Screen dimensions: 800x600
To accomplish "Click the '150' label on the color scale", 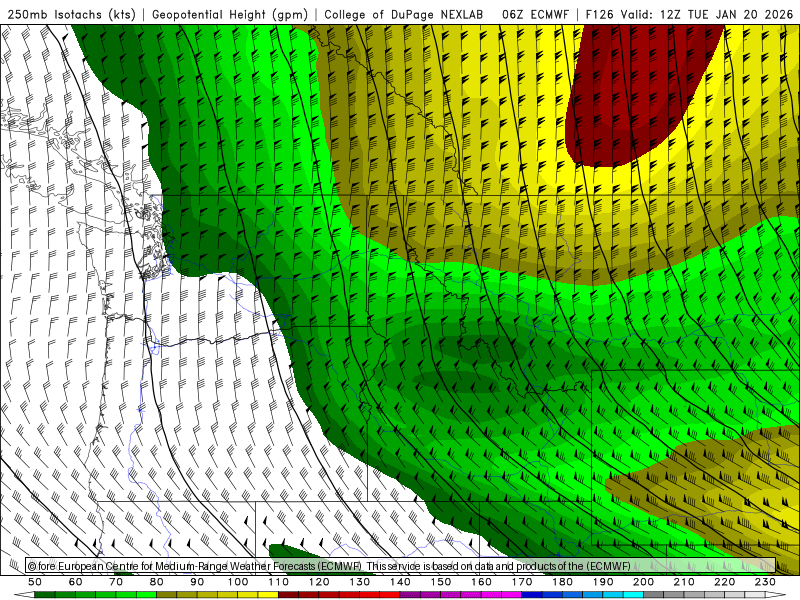I will (441, 582).
